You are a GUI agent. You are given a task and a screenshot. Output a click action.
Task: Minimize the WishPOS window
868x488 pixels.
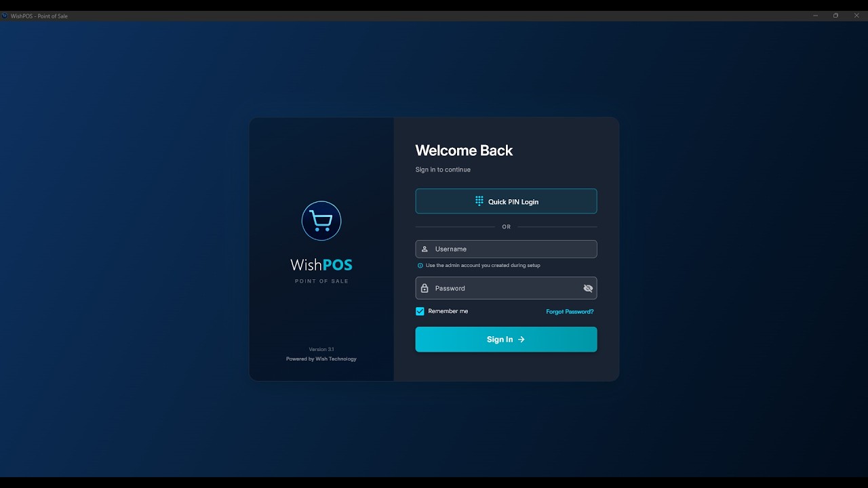[814, 16]
